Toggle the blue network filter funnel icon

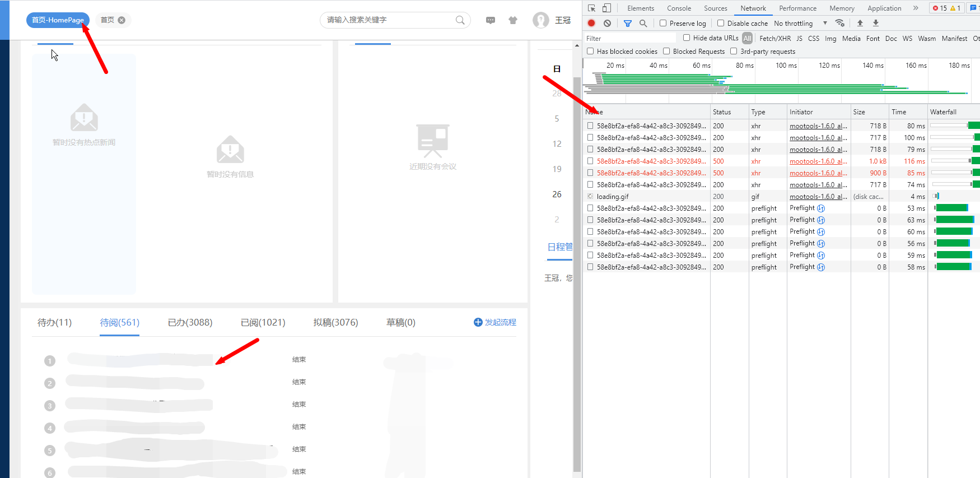tap(628, 23)
